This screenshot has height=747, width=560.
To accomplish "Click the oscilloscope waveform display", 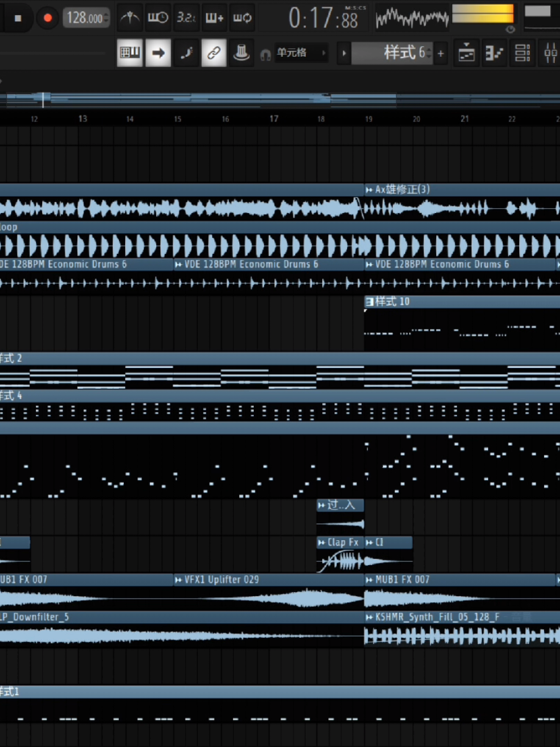I will pos(412,18).
